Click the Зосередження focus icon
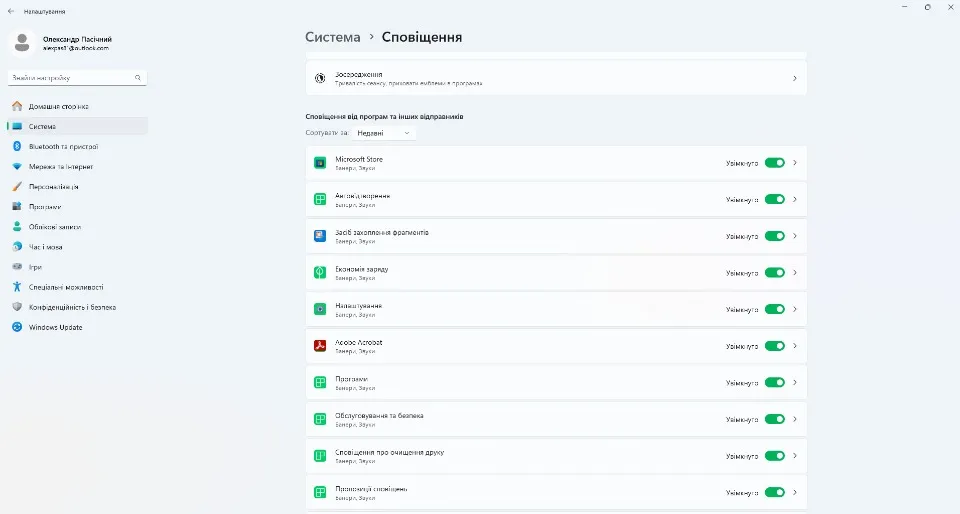This screenshot has width=960, height=514. pos(320,78)
